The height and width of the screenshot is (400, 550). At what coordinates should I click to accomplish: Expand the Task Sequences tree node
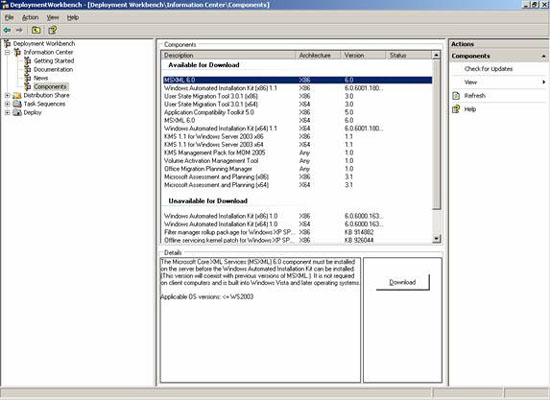tap(7, 104)
